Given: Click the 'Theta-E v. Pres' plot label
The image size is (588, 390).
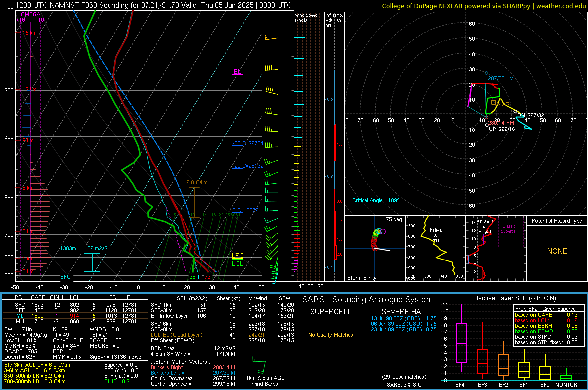Looking at the screenshot, I should (435, 235).
